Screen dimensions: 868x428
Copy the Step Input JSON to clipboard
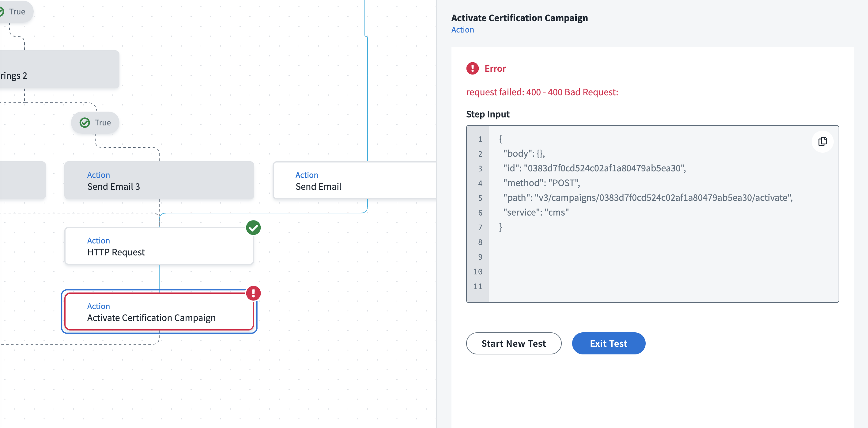click(822, 141)
